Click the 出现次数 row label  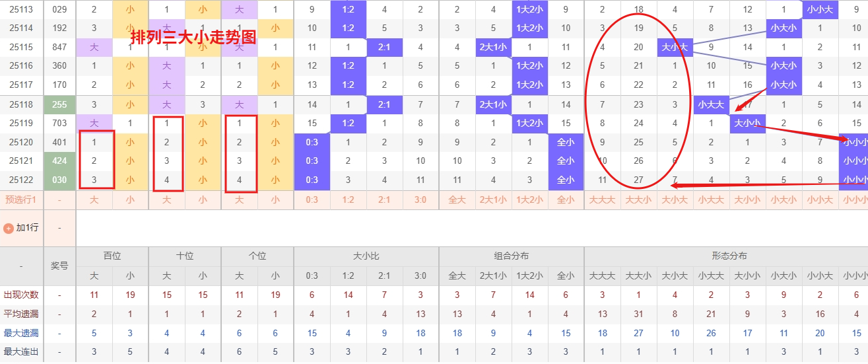[21, 295]
